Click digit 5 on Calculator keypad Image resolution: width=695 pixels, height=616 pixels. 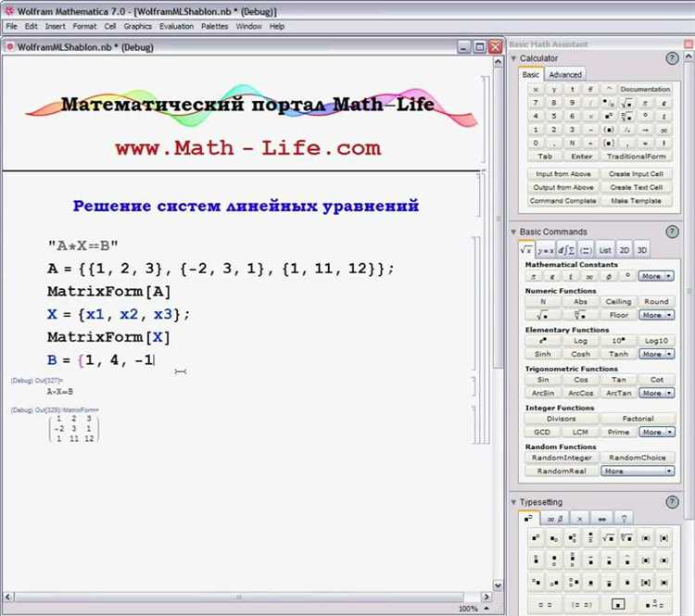click(553, 116)
